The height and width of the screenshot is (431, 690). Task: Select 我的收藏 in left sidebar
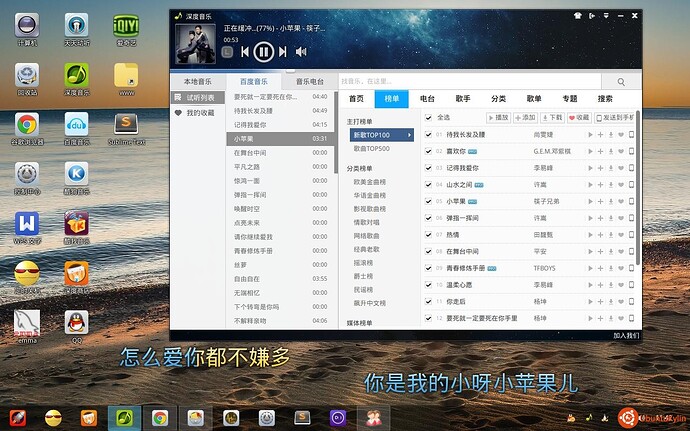coord(198,113)
